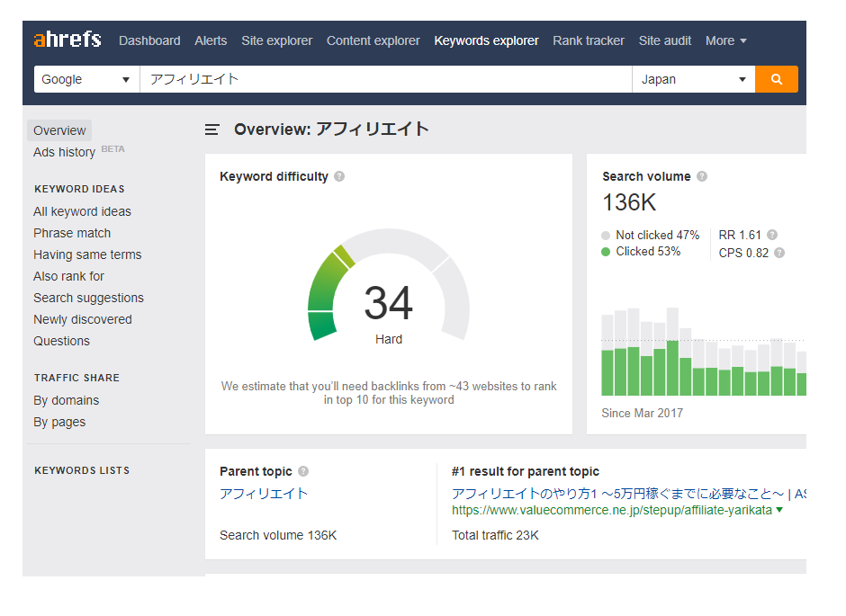Viewport: 846px width, 616px height.
Task: Open Rank tracker
Action: point(588,40)
